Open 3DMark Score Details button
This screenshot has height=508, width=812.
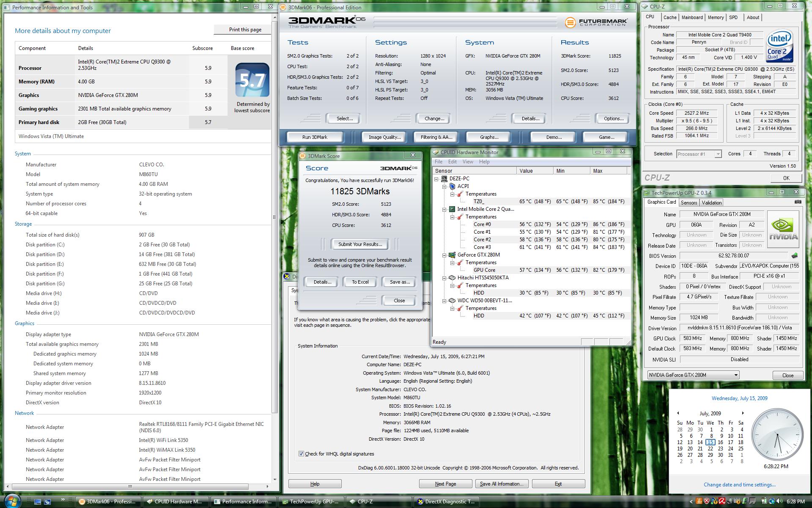click(x=322, y=282)
